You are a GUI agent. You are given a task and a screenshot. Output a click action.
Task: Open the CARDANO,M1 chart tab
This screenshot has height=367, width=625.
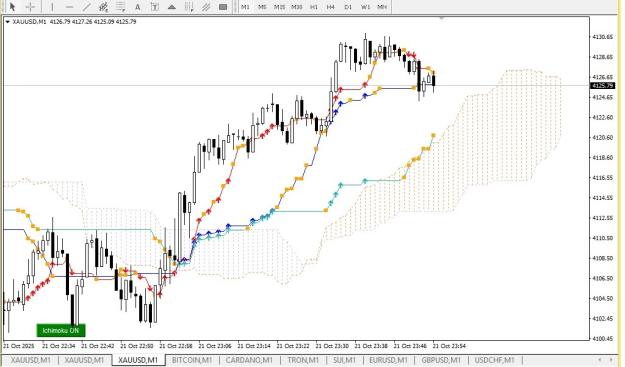tap(249, 360)
